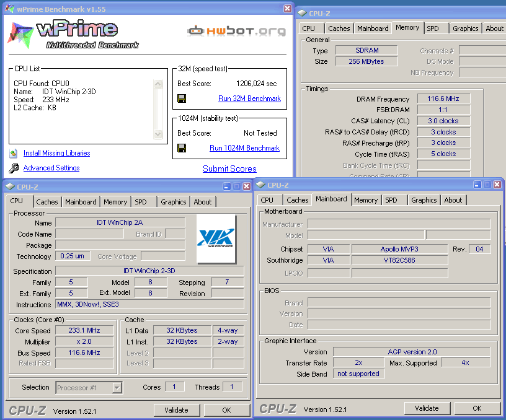This screenshot has width=506, height=420.
Task: Switch to the SPD tab in the Memory window
Action: [433, 28]
